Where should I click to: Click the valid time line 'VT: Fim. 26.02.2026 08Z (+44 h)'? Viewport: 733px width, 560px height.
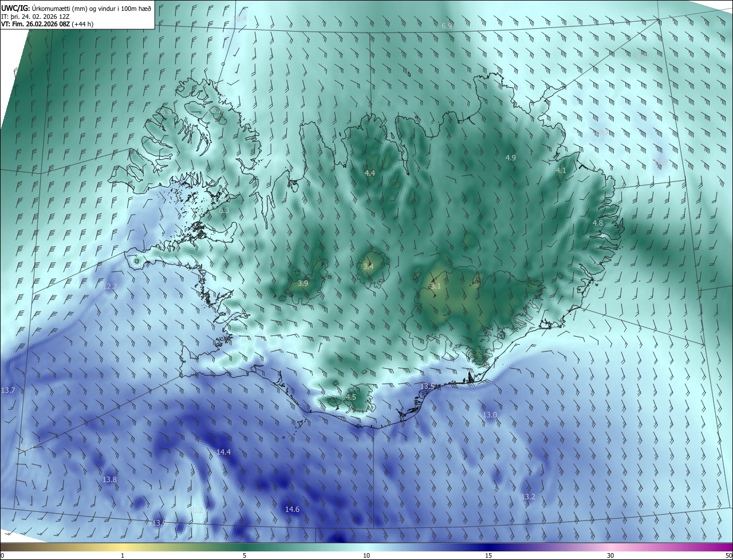pos(48,24)
